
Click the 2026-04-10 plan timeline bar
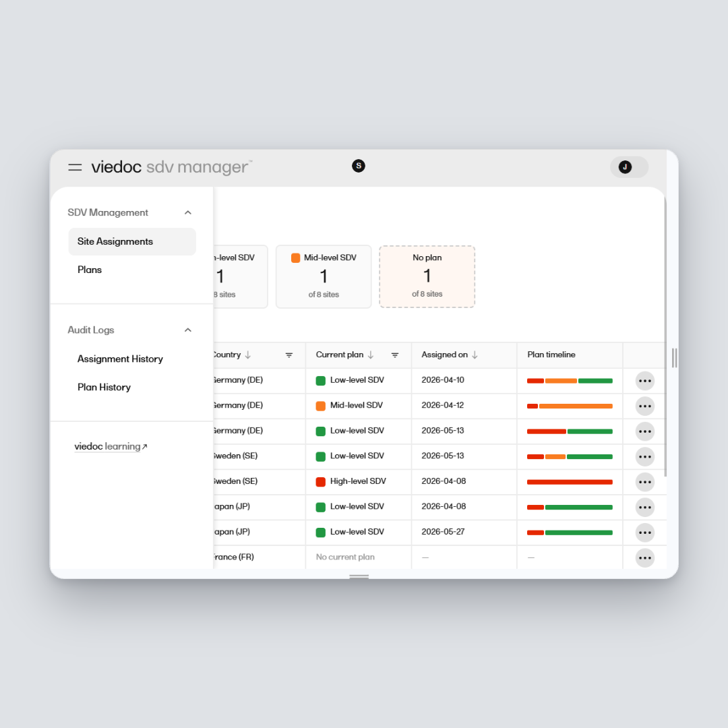click(570, 381)
